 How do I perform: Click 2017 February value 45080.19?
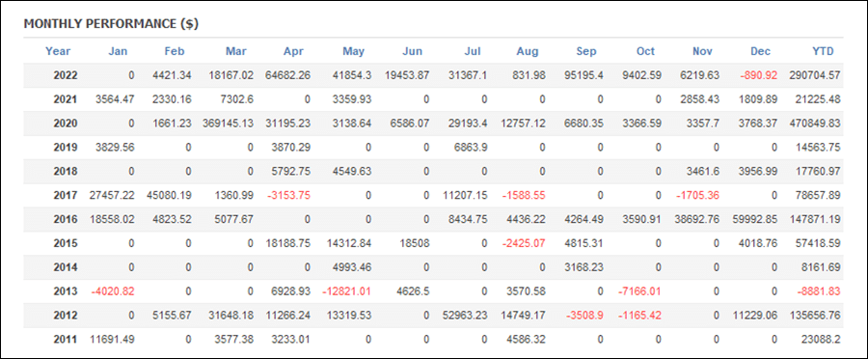point(169,195)
